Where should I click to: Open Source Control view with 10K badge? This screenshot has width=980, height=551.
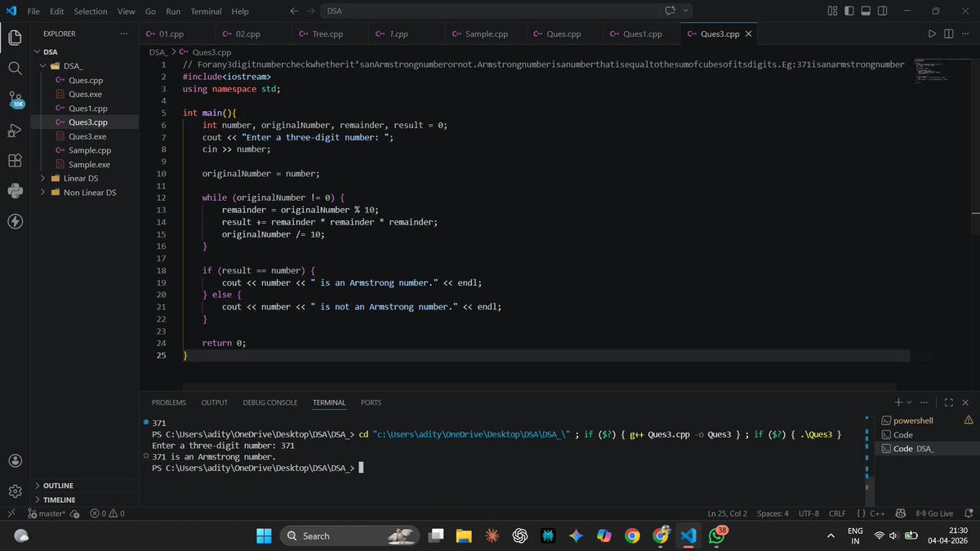click(16, 99)
